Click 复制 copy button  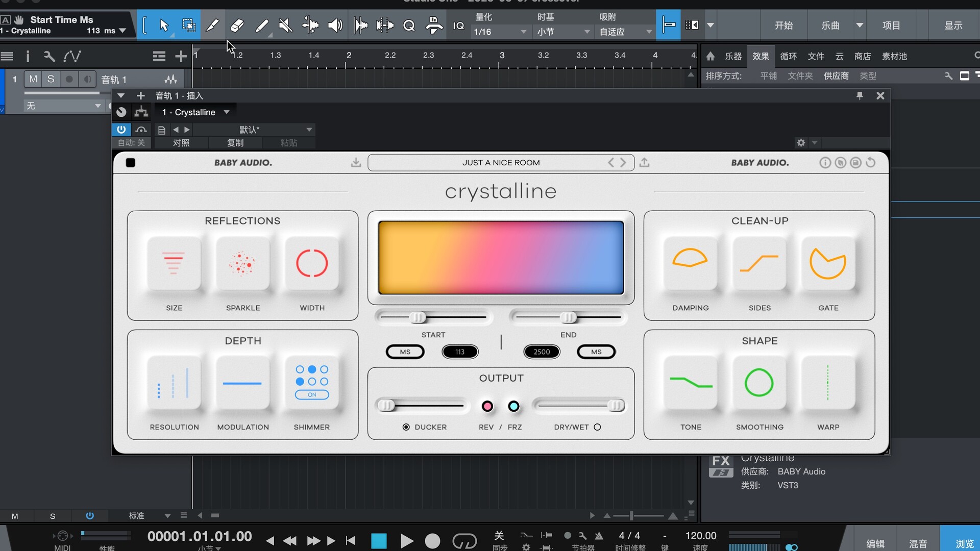pyautogui.click(x=235, y=143)
